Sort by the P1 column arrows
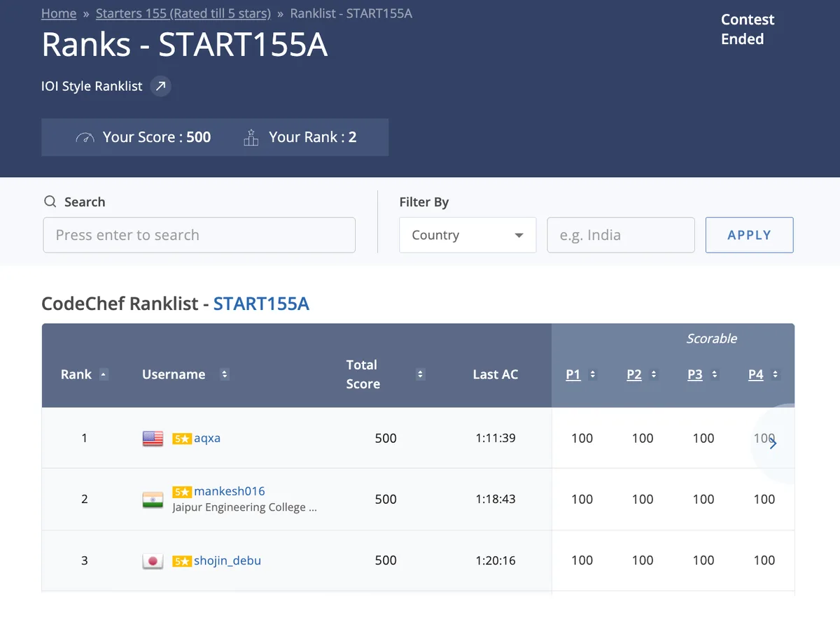This screenshot has height=629, width=840. [x=593, y=374]
